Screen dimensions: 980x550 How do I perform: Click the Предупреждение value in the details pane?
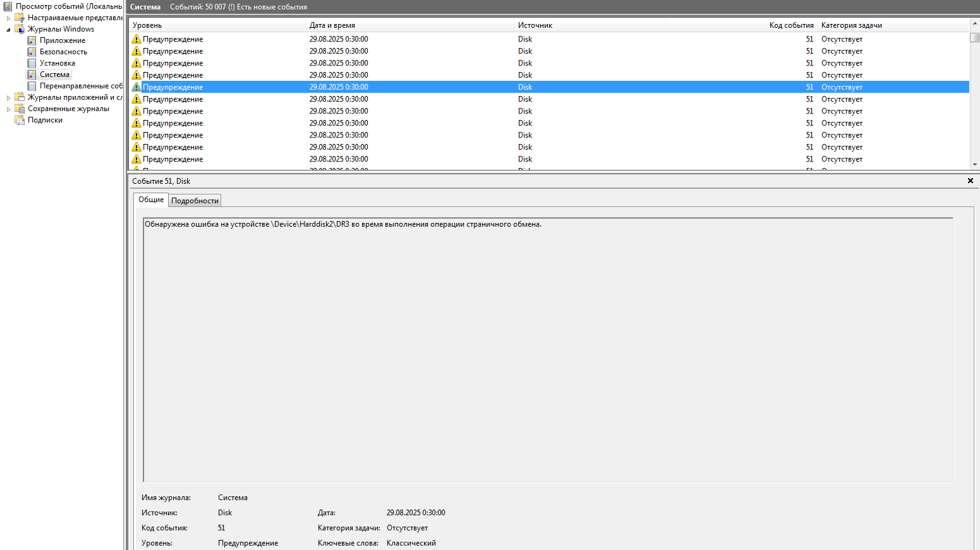[248, 543]
